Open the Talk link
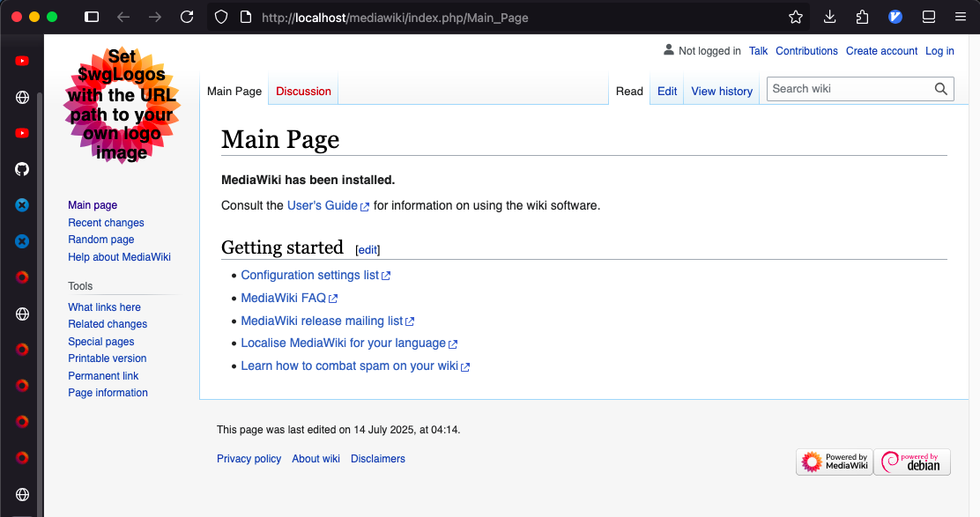The image size is (980, 517). click(758, 51)
